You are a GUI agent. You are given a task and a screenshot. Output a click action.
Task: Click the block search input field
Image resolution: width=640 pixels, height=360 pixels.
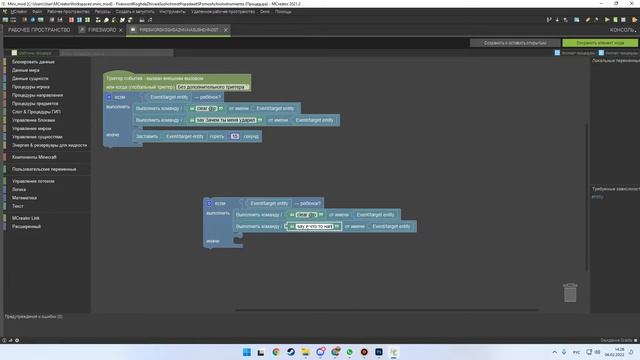116,53
